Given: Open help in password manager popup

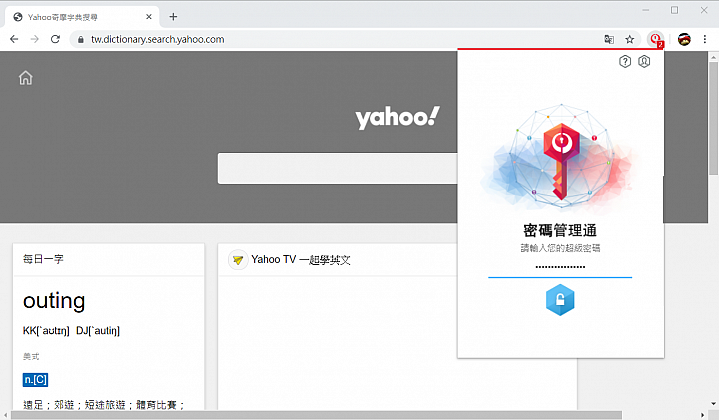Looking at the screenshot, I should coord(625,61).
